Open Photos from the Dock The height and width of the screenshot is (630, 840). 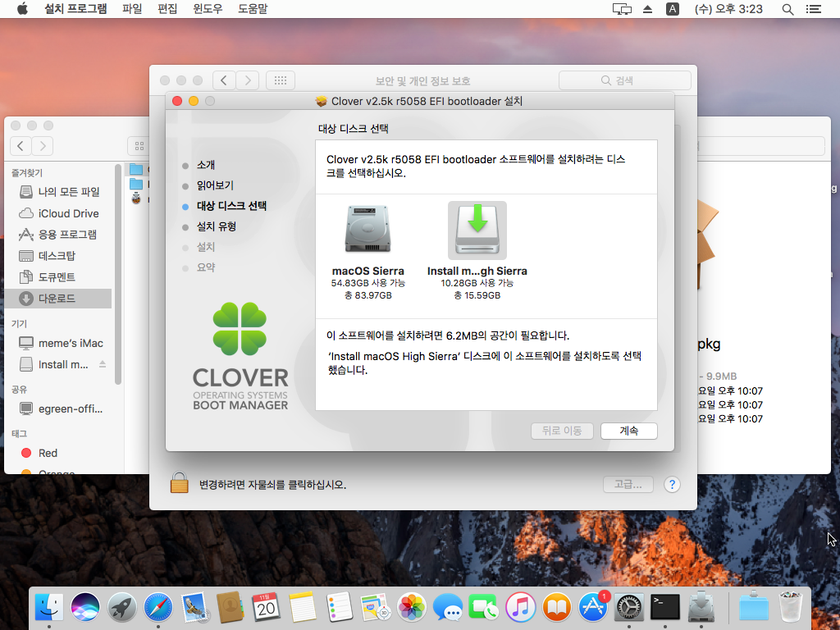[412, 607]
